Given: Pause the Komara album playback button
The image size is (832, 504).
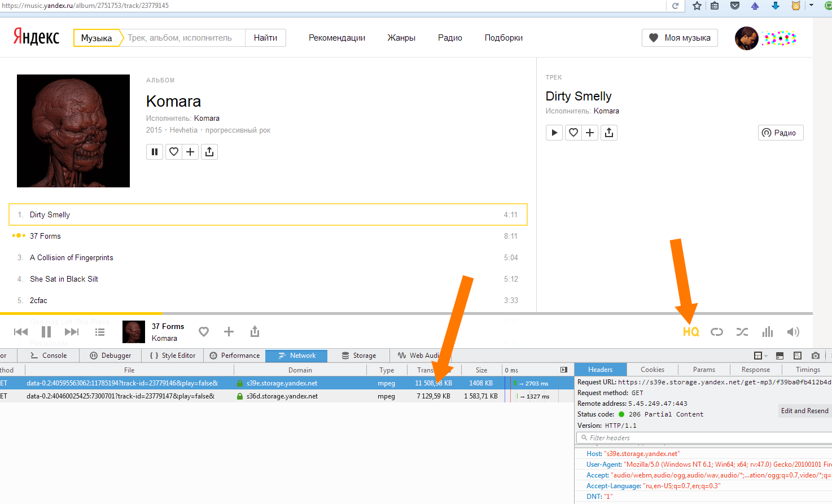Looking at the screenshot, I should coord(155,152).
